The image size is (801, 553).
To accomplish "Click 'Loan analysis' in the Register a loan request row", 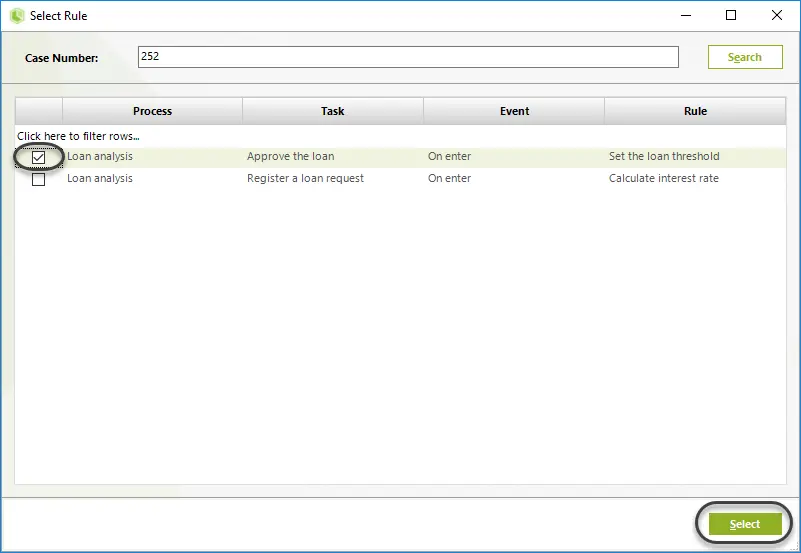I will coord(100,178).
